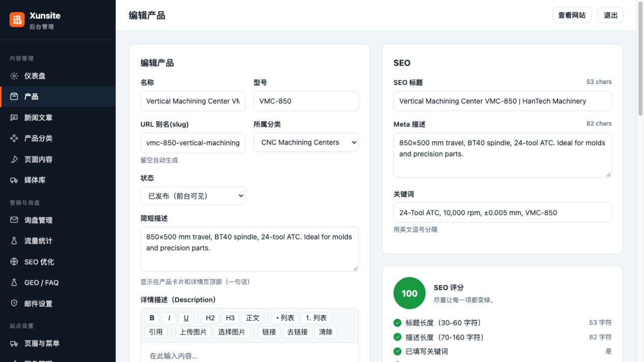Click the 留空自动生成 hint text
Screen dimensions: 644x362
(159, 160)
